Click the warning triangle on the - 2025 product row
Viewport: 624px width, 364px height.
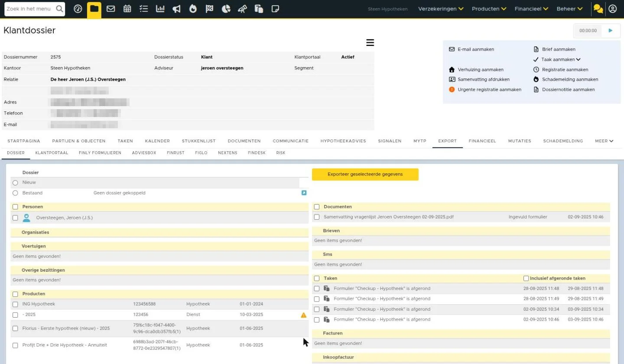304,315
